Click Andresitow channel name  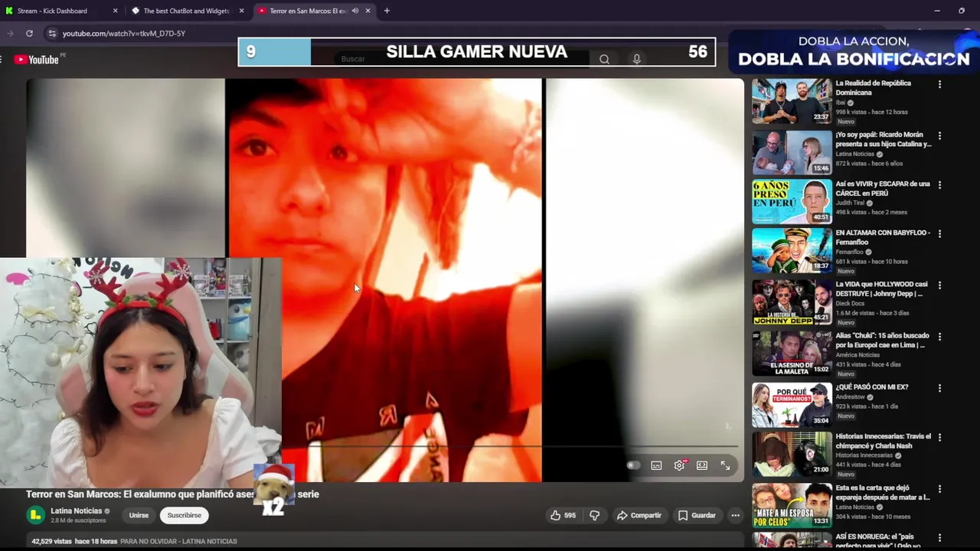(x=850, y=397)
